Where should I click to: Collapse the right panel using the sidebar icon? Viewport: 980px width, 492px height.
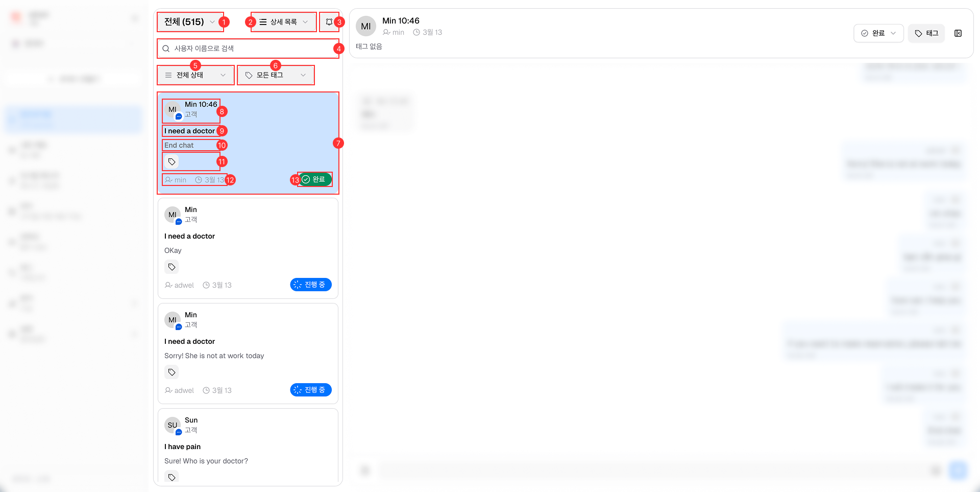[x=959, y=33]
